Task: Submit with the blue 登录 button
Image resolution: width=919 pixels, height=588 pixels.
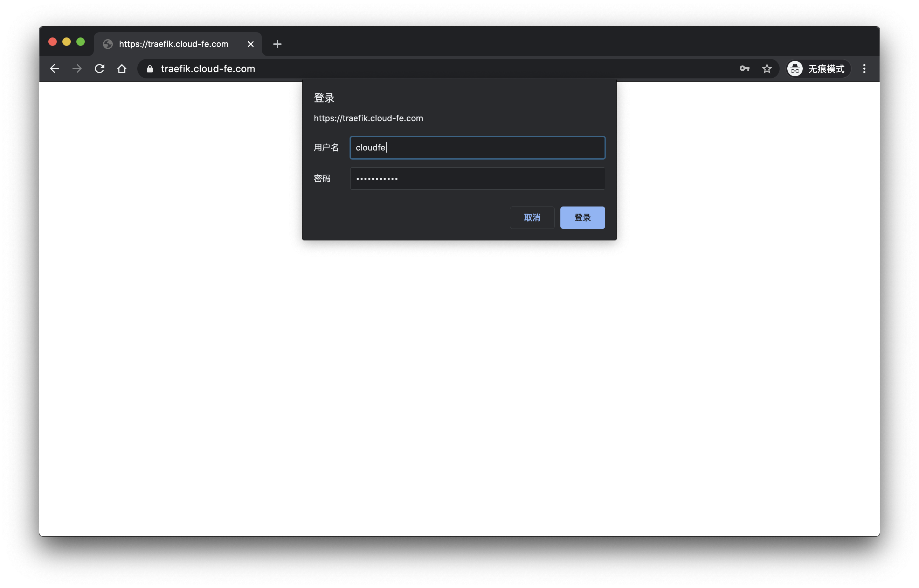Action: pos(582,218)
